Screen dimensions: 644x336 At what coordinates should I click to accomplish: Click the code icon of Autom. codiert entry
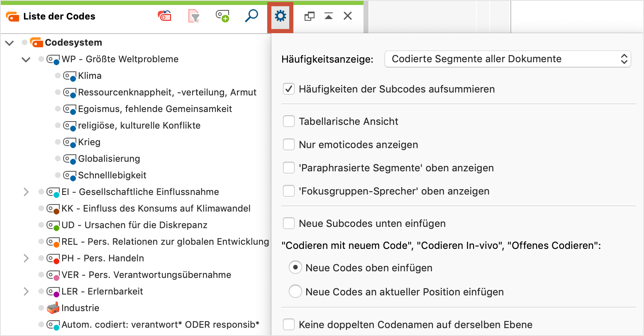[x=53, y=325]
